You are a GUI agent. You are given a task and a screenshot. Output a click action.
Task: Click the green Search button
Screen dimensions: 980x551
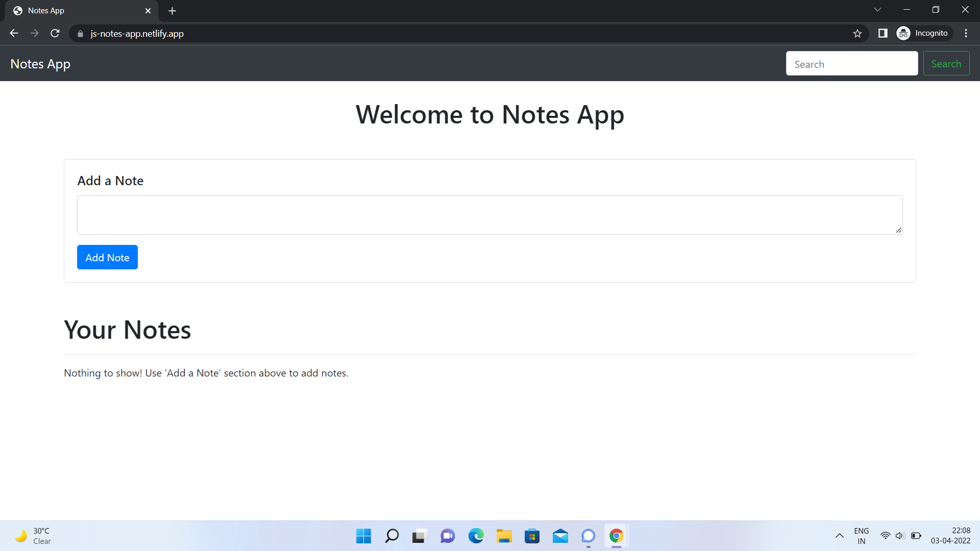click(946, 64)
